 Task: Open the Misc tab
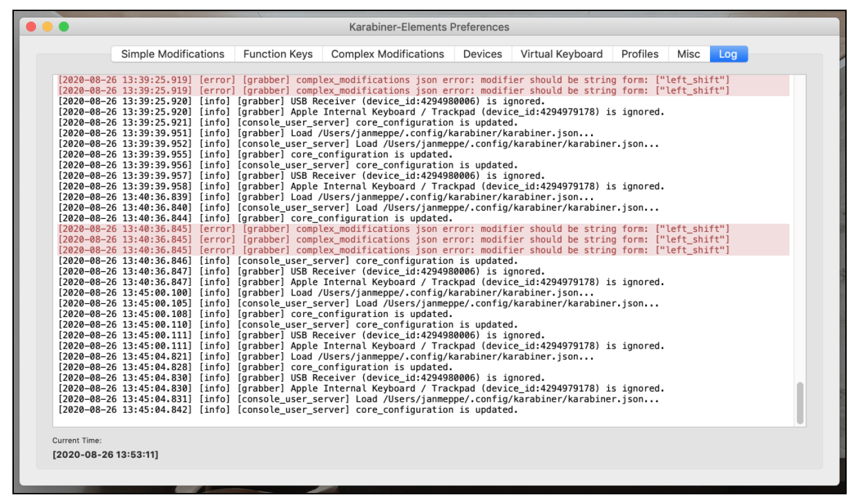pyautogui.click(x=689, y=54)
